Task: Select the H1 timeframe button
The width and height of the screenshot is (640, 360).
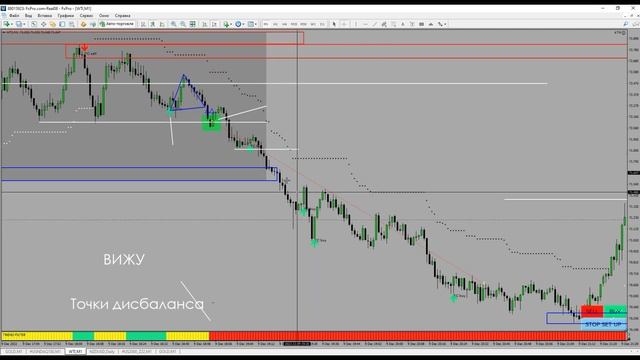Action: coord(303,24)
